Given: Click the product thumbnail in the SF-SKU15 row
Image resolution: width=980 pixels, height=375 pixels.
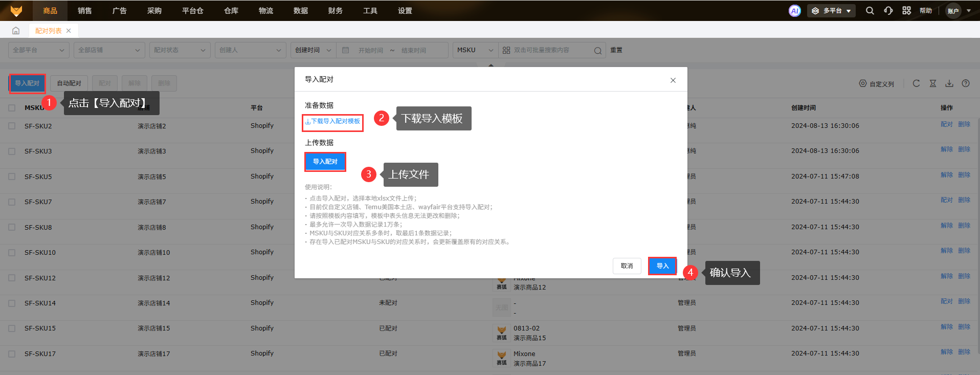Looking at the screenshot, I should coord(502,333).
